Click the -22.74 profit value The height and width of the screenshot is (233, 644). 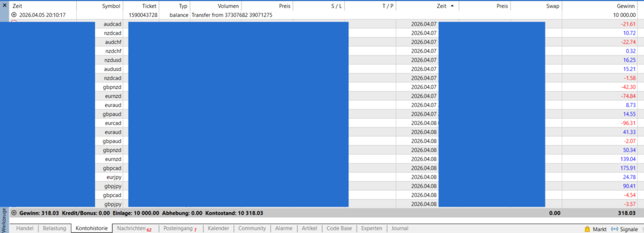tap(628, 42)
